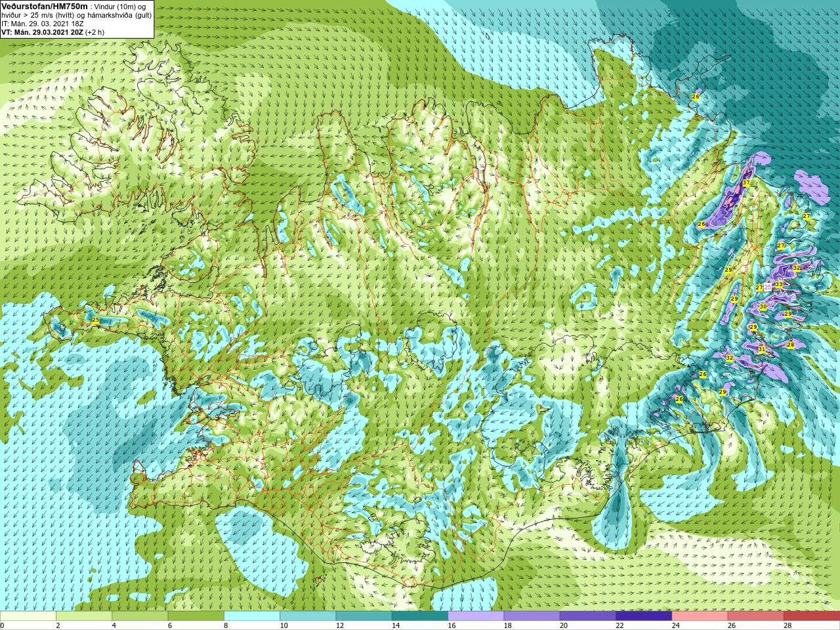Screen dimensions: 840x630
Task: Click the yellow 25 label on western peninsula
Action: (95, 320)
